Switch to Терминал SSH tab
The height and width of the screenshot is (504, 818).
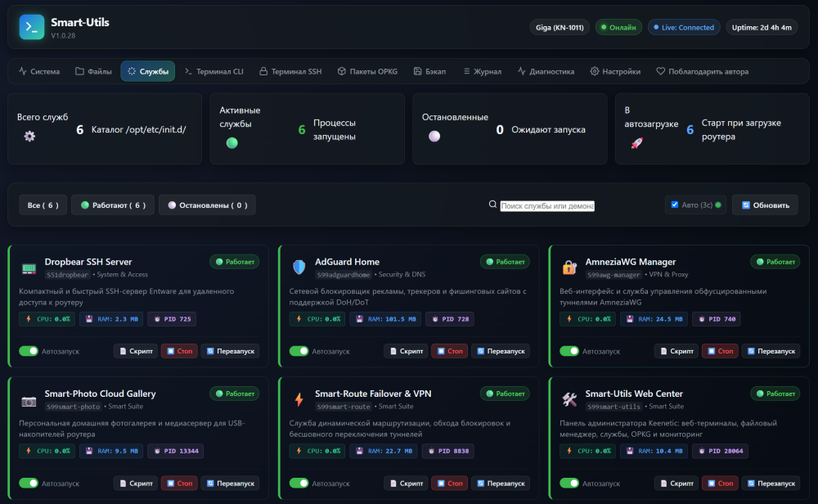click(x=290, y=71)
